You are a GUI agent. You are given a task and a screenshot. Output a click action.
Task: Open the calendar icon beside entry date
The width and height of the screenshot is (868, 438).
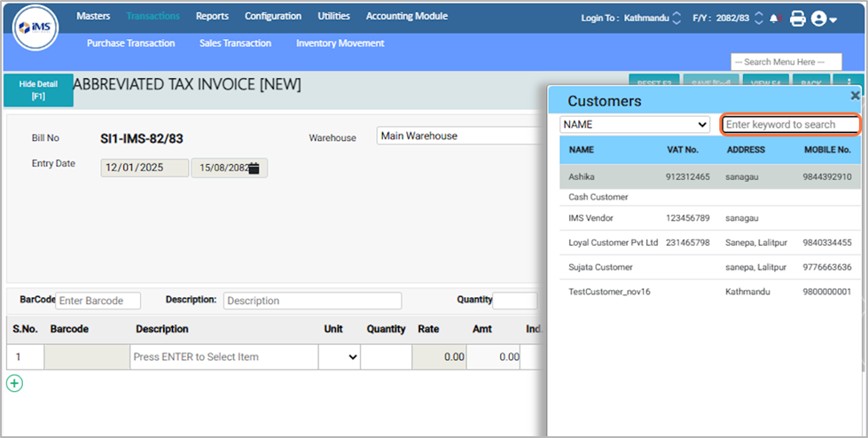254,168
